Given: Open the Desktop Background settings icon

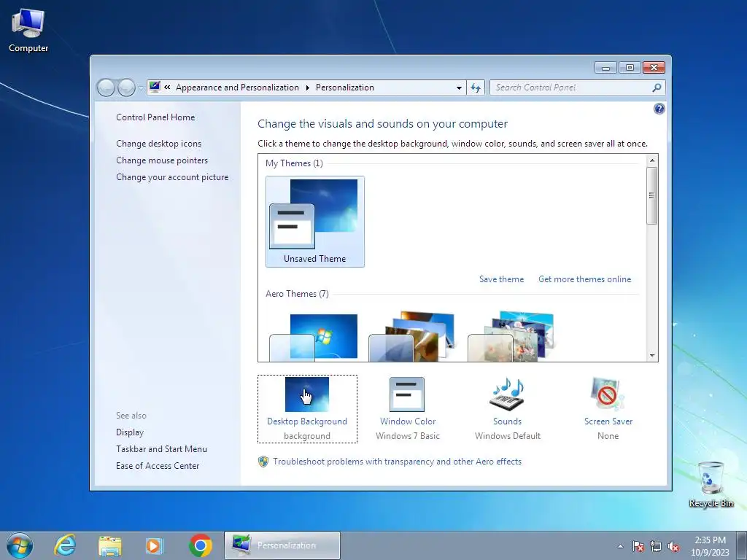Looking at the screenshot, I should coord(307,394).
